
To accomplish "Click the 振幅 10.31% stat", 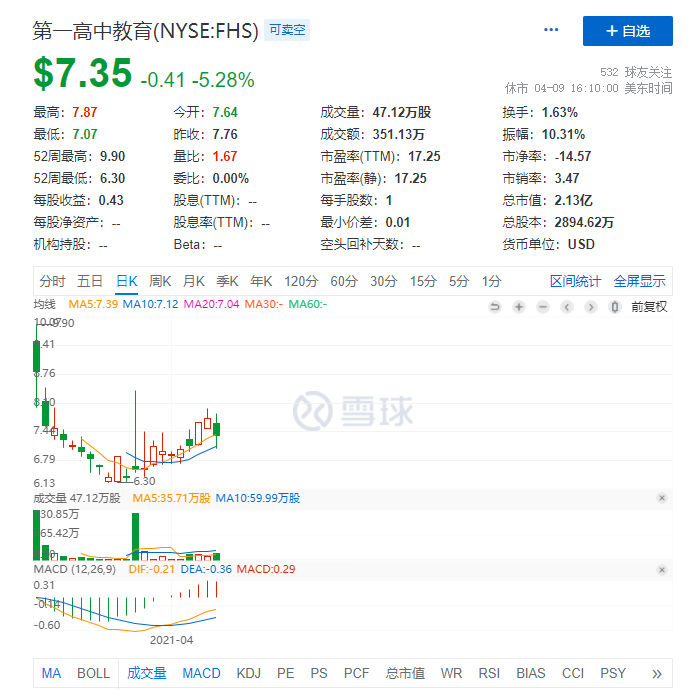I will click(x=543, y=134).
